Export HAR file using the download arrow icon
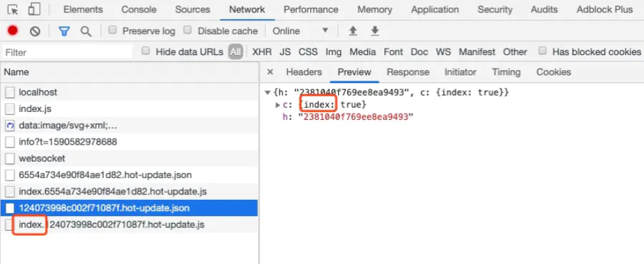 tap(374, 31)
